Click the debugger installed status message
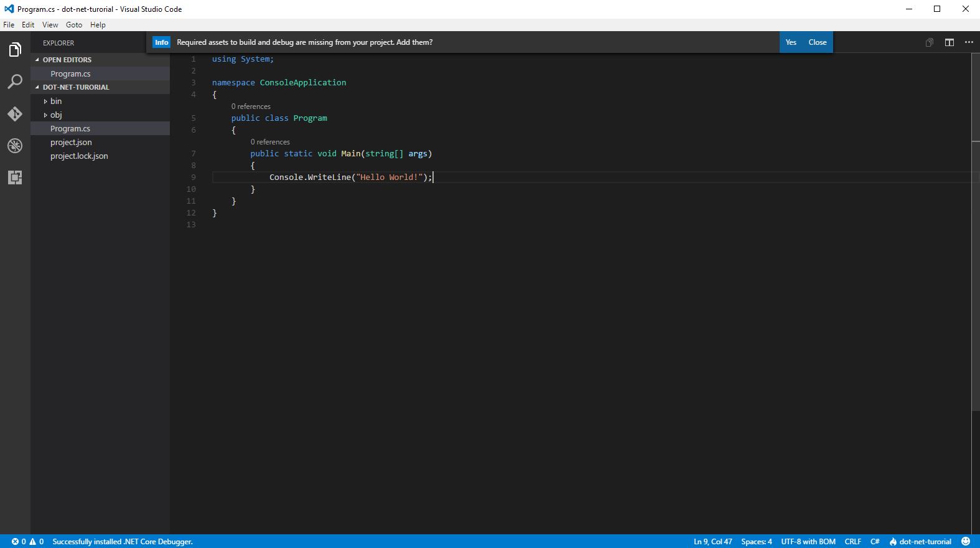 (x=123, y=542)
